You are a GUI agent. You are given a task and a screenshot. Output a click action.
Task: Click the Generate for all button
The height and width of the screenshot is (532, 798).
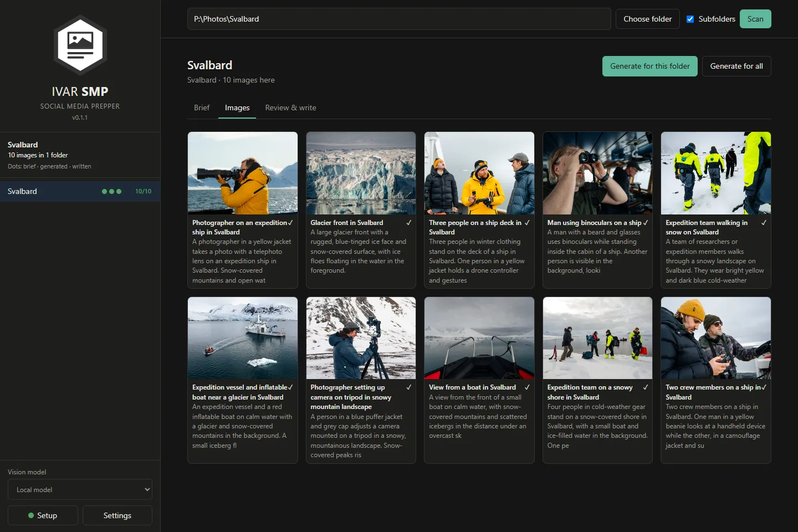point(736,66)
